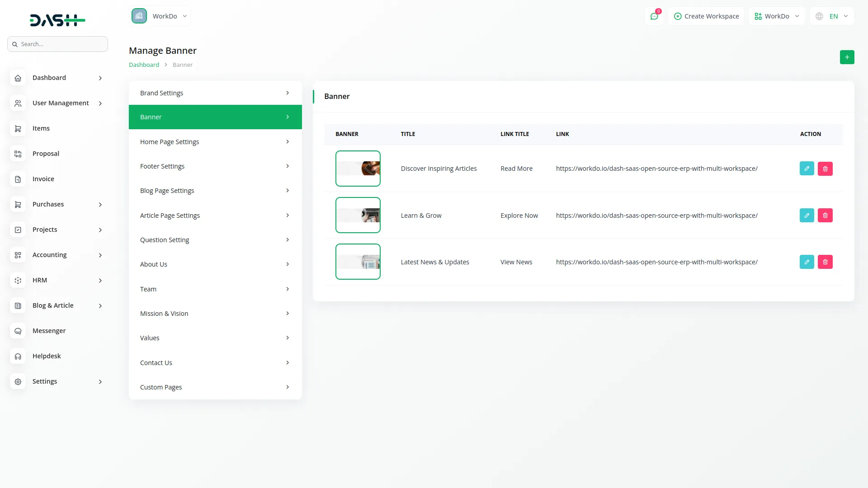The image size is (868, 488).
Task: Open the EN language dropdown
Action: (832, 16)
